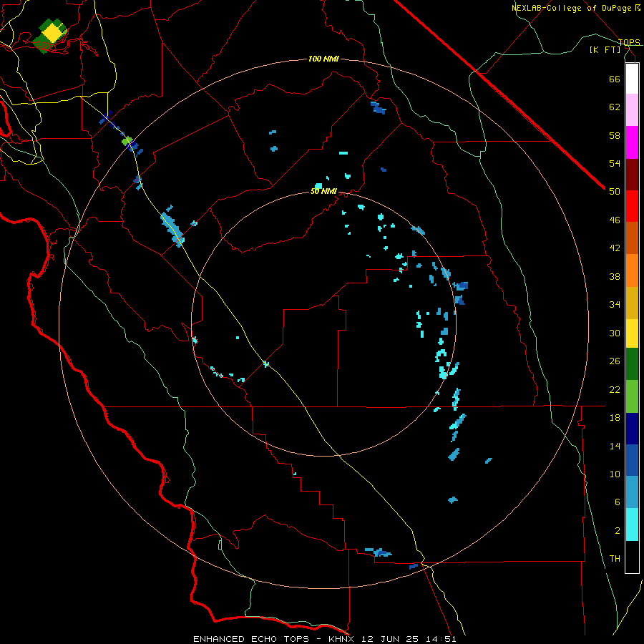This screenshot has height=644, width=644.
Task: Select the dark red legend swatch
Action: 632,175
